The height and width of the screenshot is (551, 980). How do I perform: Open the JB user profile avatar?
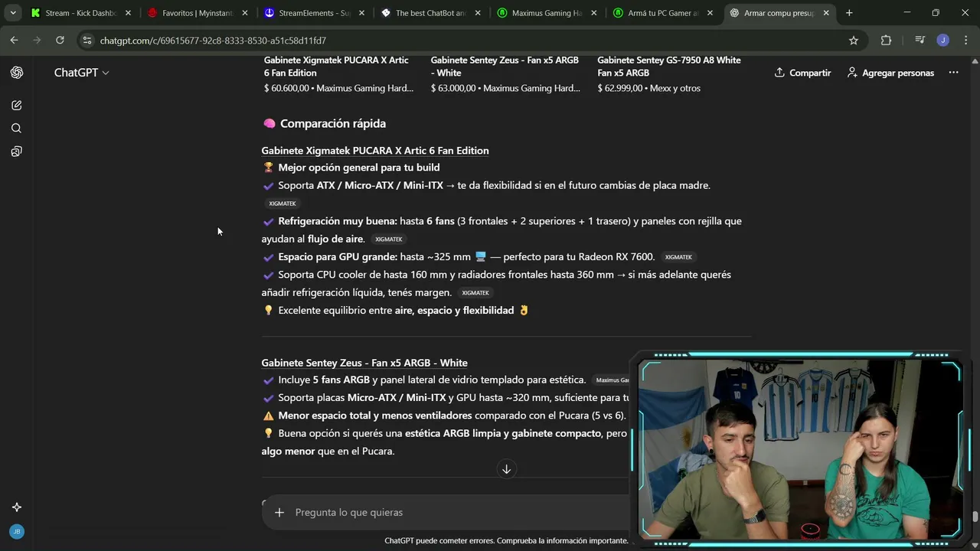click(17, 531)
